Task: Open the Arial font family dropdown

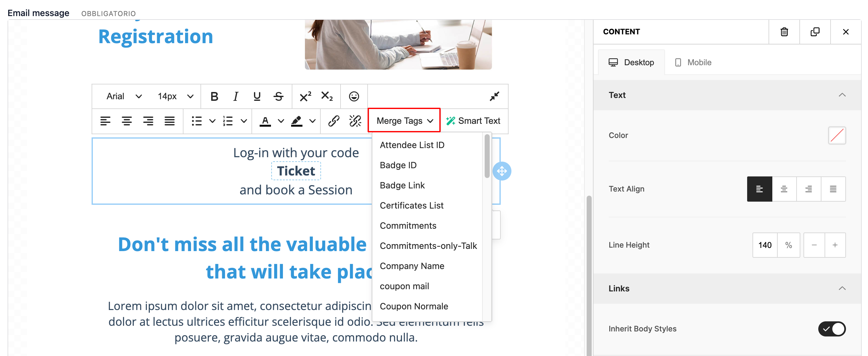Action: coord(124,96)
